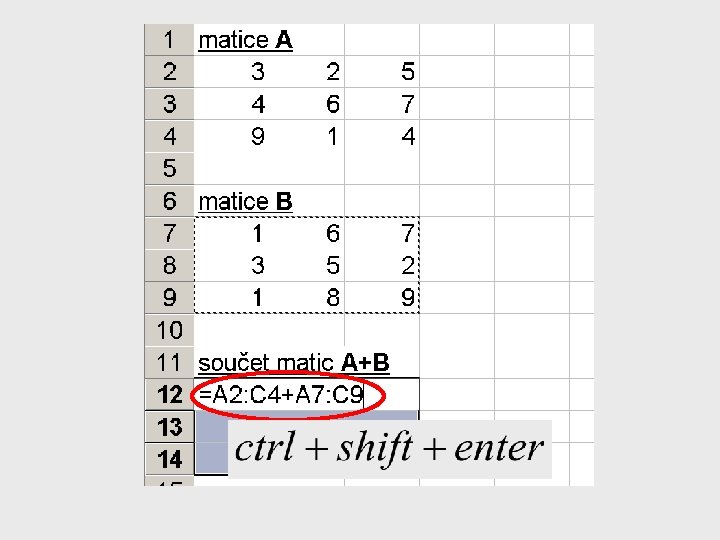Click the 'matice A' label cell

(x=245, y=40)
